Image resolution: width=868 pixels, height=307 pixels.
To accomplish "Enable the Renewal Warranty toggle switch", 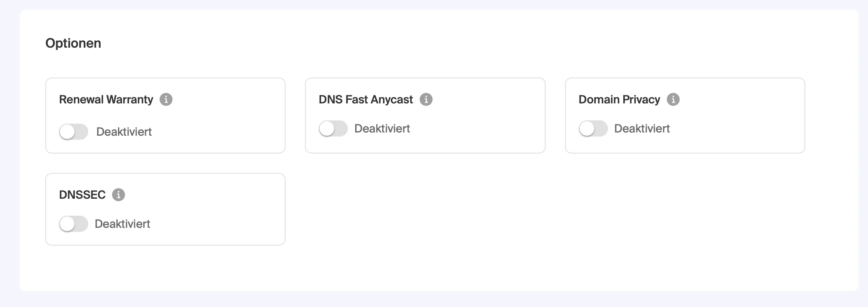I will (74, 132).
